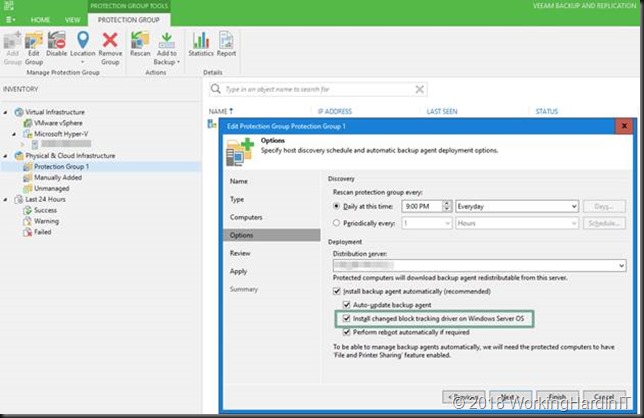
Task: Click the Next button in wizard
Action: (511, 397)
